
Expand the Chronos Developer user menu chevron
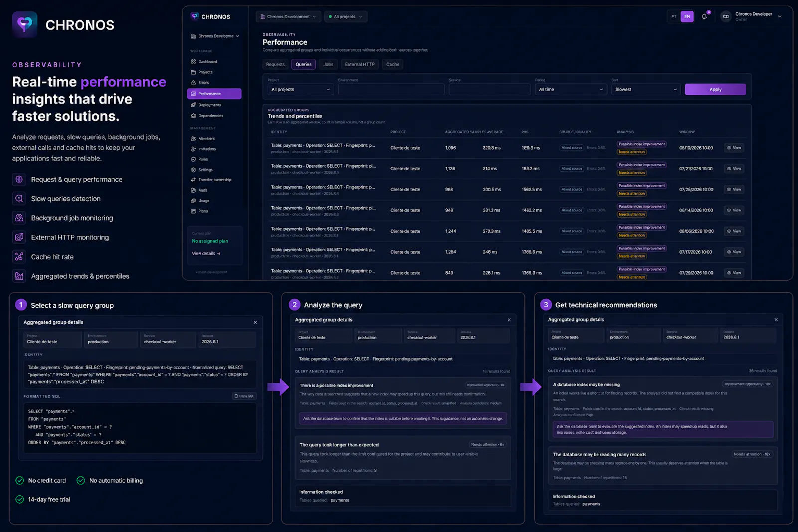click(780, 17)
